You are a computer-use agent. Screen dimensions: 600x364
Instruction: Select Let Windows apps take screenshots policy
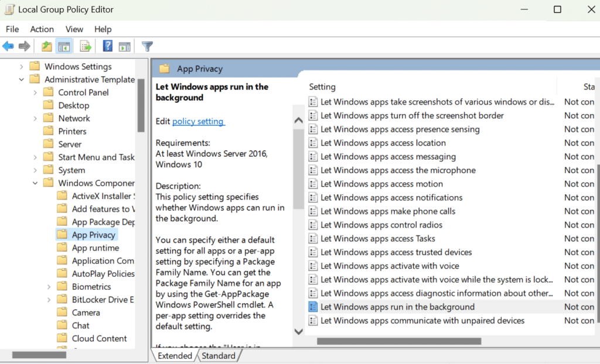point(437,102)
